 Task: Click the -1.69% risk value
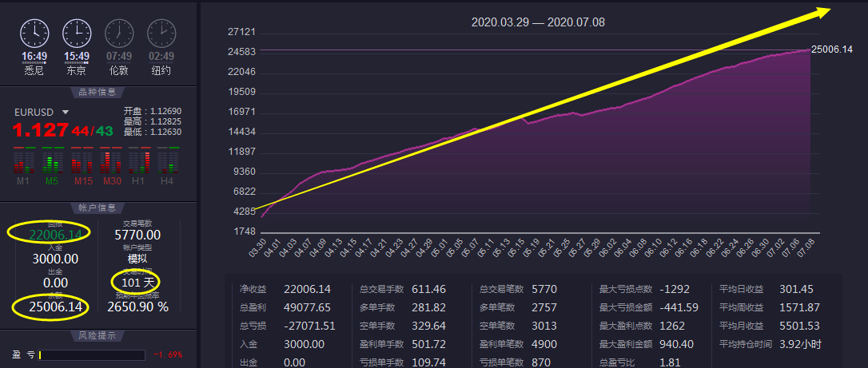coord(168,354)
